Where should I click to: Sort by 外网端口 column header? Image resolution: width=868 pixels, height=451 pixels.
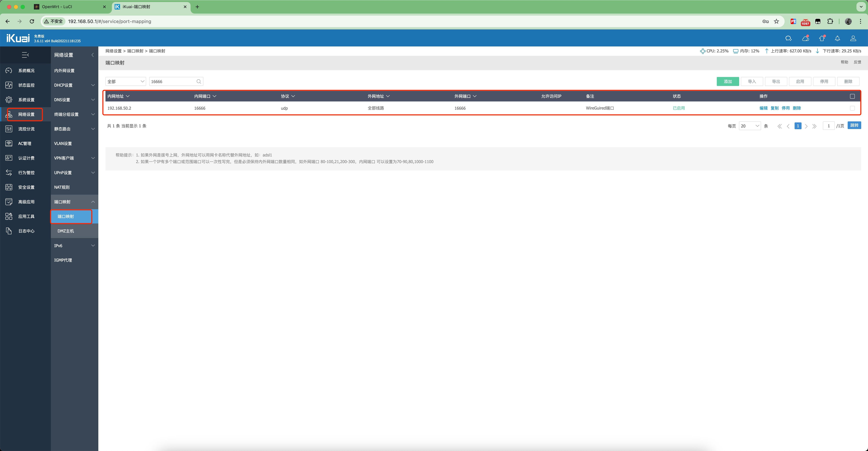[465, 96]
